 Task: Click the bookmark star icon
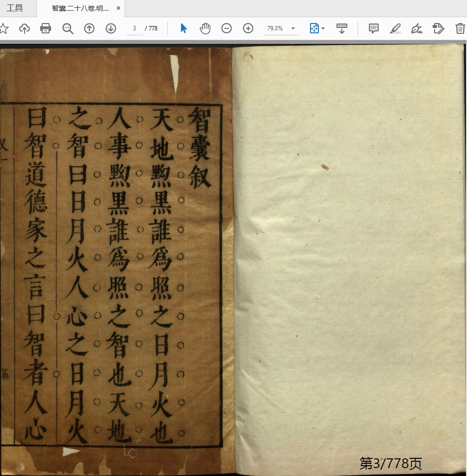coord(3,28)
